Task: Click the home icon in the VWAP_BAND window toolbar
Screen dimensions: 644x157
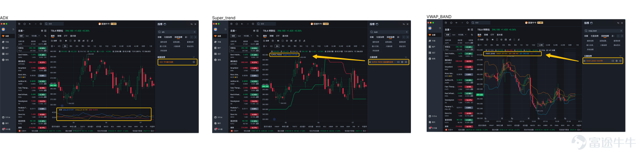Action: pos(451,23)
